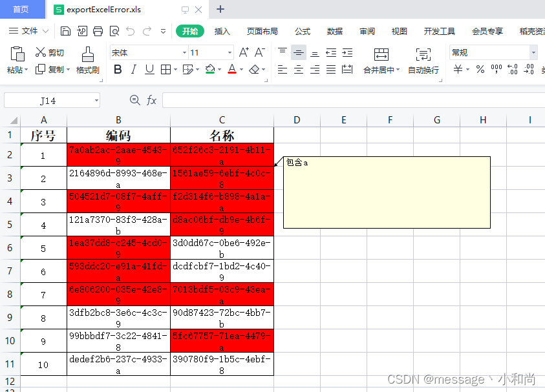Image resolution: width=545 pixels, height=392 pixels.
Task: Click the 首页 home button
Action: [21, 9]
